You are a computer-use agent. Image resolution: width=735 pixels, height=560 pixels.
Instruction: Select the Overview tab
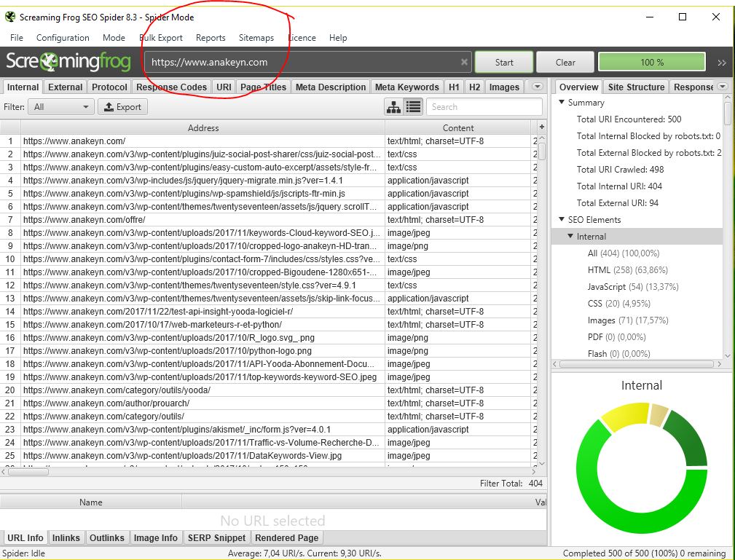pos(579,87)
